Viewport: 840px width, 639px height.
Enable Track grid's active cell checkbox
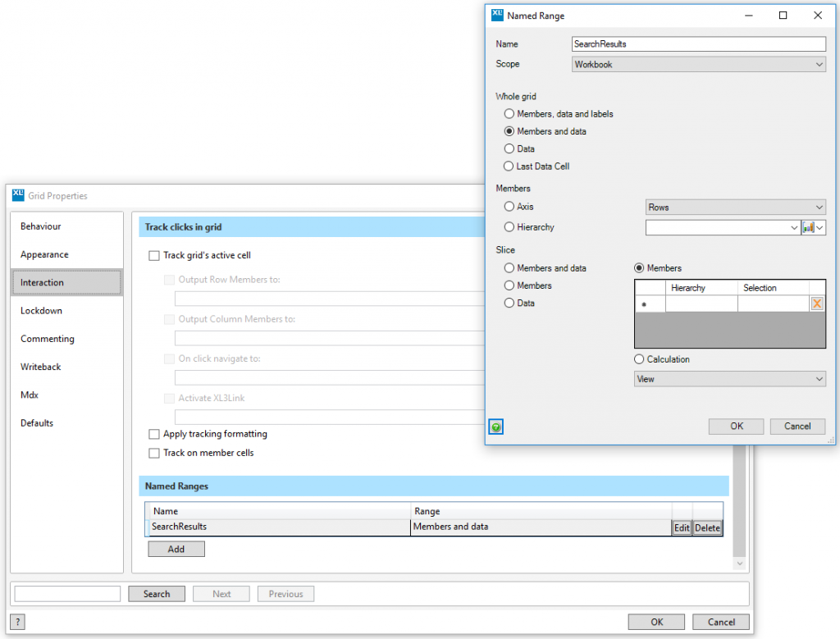154,256
